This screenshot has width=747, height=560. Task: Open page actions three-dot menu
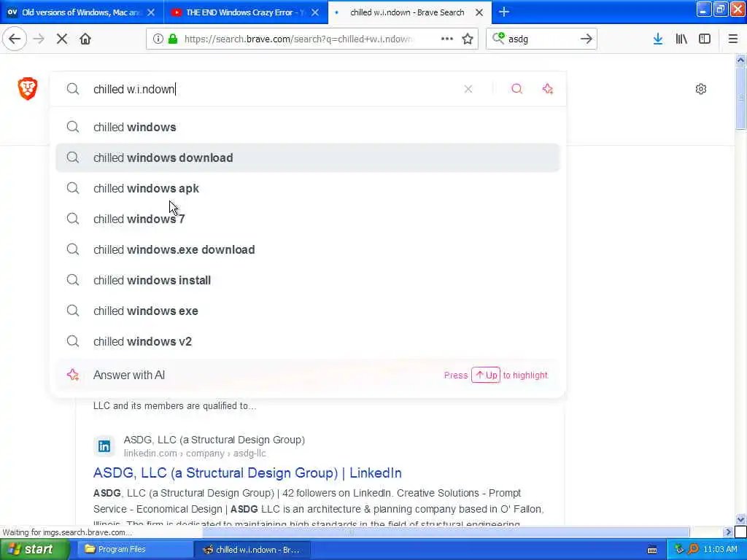point(447,39)
